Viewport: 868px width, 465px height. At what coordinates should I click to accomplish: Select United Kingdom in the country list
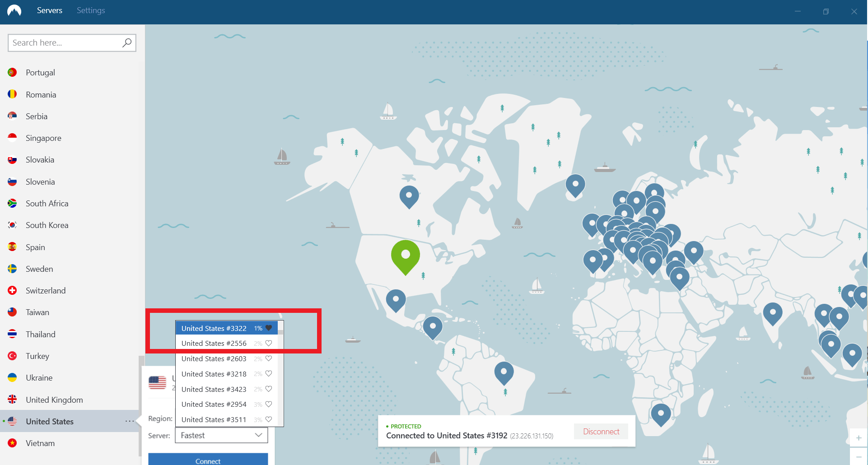pos(70,400)
